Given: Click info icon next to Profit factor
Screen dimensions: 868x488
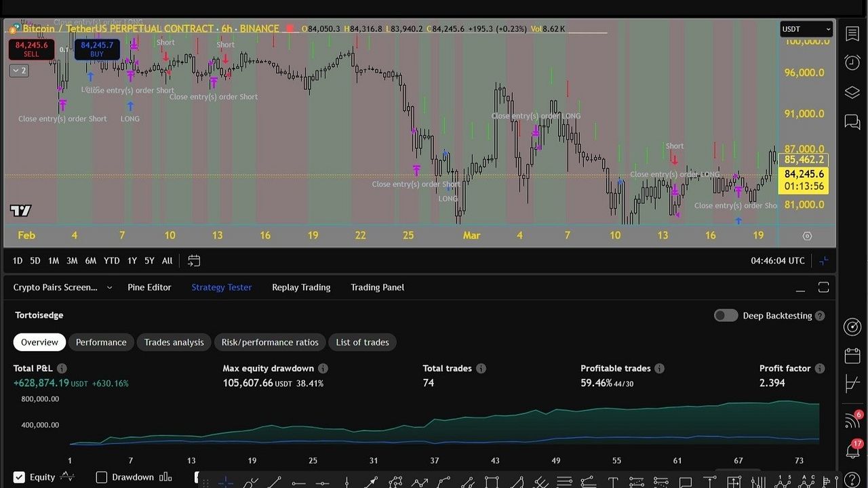Looking at the screenshot, I should (x=820, y=368).
